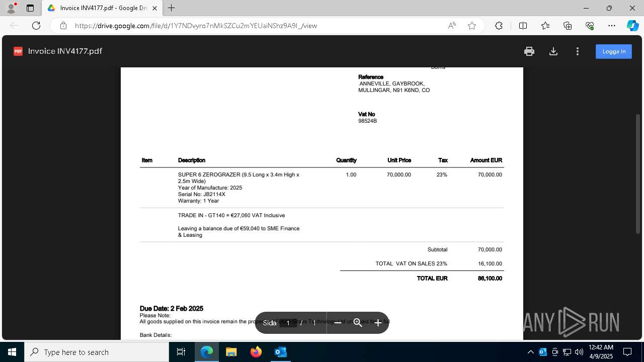Click the file title Invoice INV4177.pdf
The height and width of the screenshot is (362, 644).
tap(65, 51)
